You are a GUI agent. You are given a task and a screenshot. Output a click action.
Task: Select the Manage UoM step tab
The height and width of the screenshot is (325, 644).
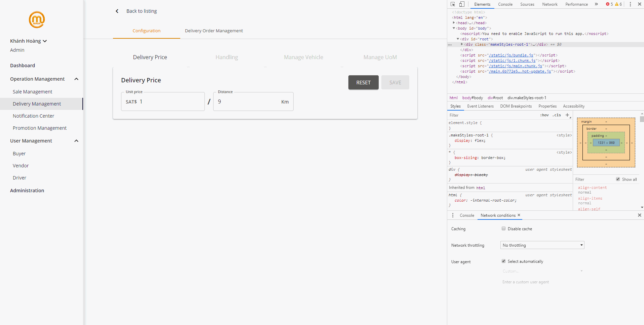[x=380, y=57]
